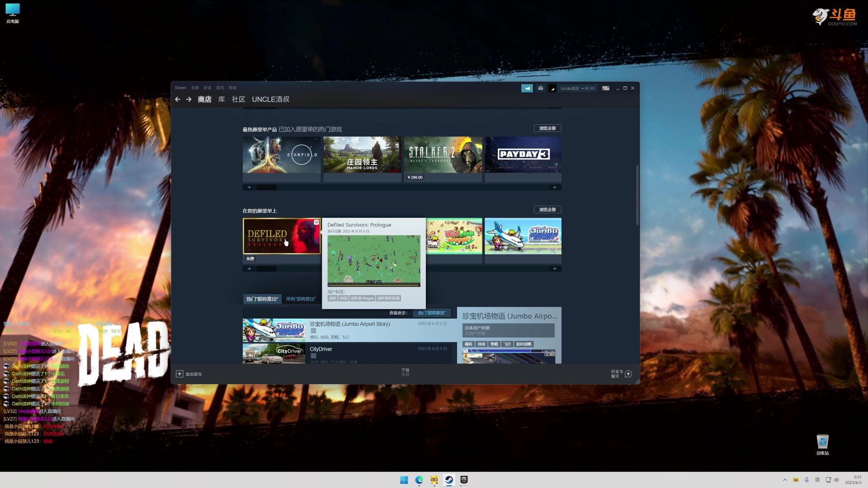The width and height of the screenshot is (868, 488).
Task: Open the owl-face app in taskbar
Action: point(434,480)
